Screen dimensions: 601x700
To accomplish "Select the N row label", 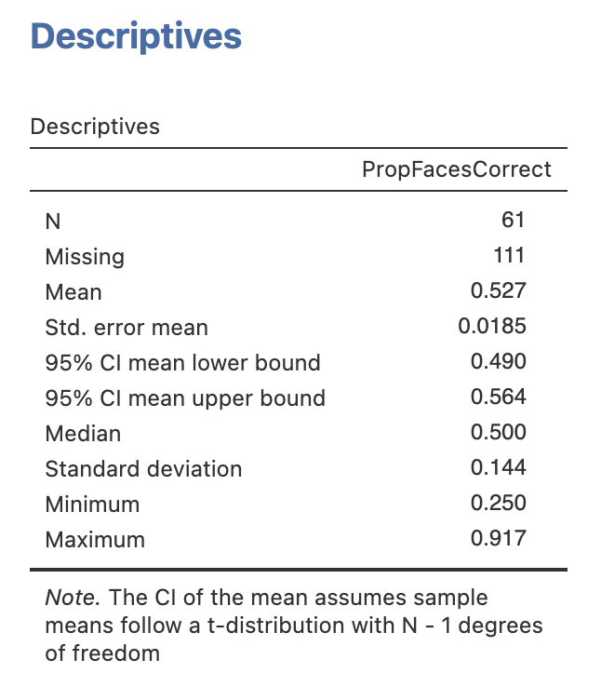I will click(x=52, y=221).
